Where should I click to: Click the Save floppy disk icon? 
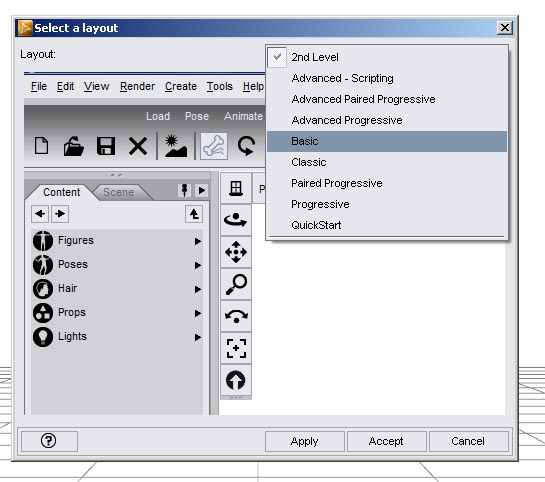pos(106,146)
